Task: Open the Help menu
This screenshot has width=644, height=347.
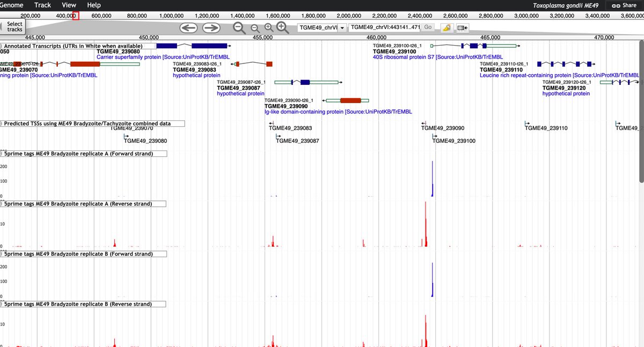Action: coord(93,5)
